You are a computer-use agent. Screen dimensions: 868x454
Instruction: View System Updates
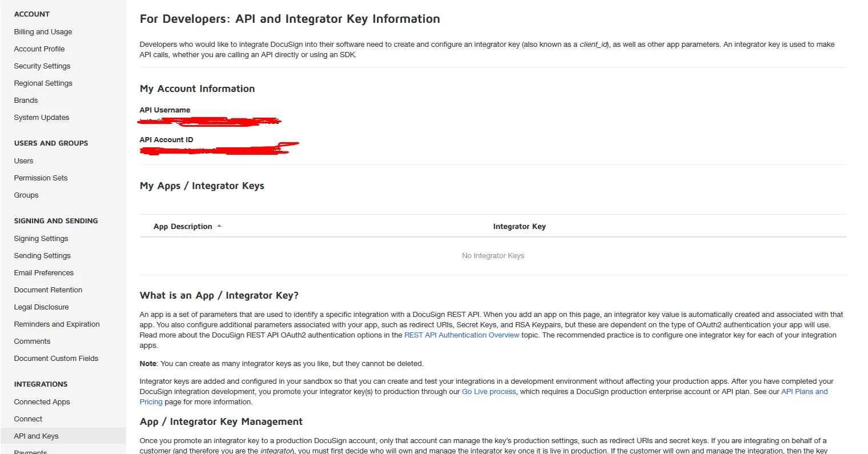tap(42, 118)
